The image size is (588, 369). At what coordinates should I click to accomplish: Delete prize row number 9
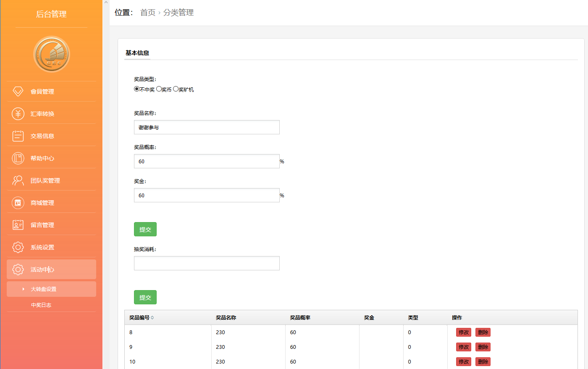(x=483, y=347)
